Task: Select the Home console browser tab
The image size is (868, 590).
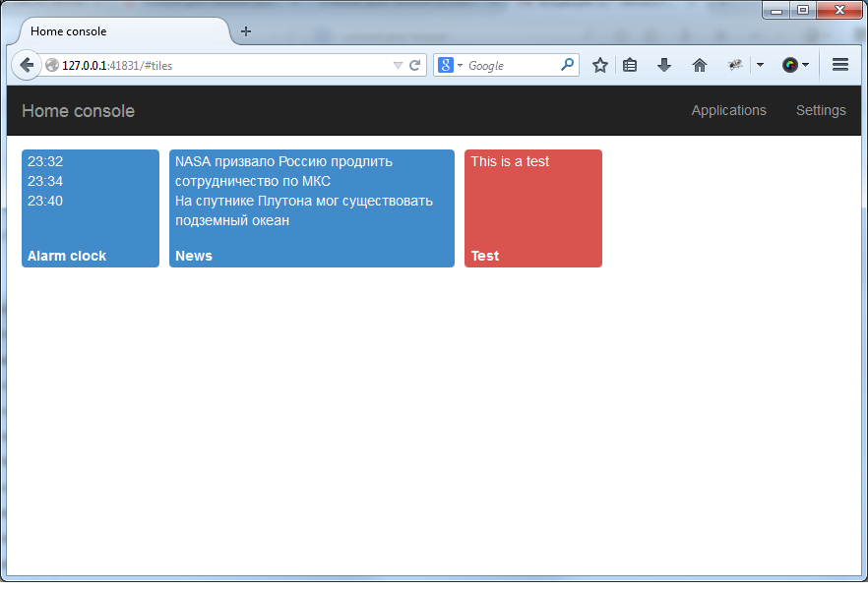Action: point(124,30)
